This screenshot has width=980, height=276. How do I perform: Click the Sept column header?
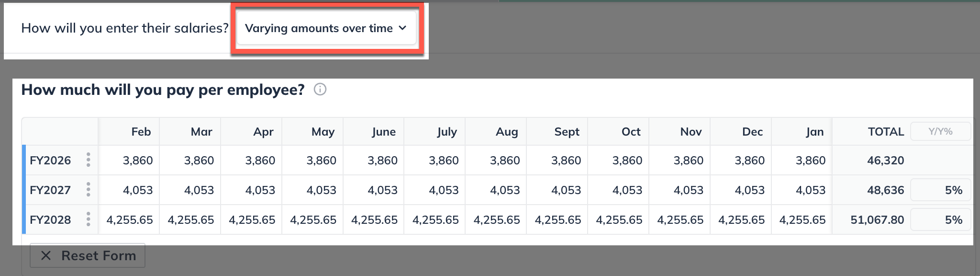coord(567,132)
